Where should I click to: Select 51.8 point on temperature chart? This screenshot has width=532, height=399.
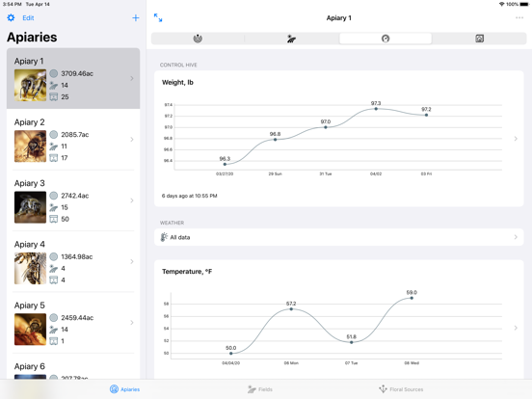[x=351, y=342]
